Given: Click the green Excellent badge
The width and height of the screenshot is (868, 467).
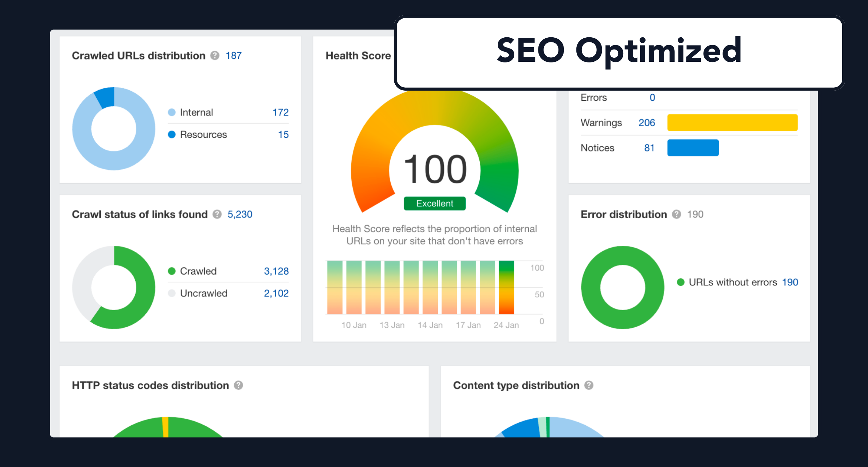Looking at the screenshot, I should [x=434, y=203].
